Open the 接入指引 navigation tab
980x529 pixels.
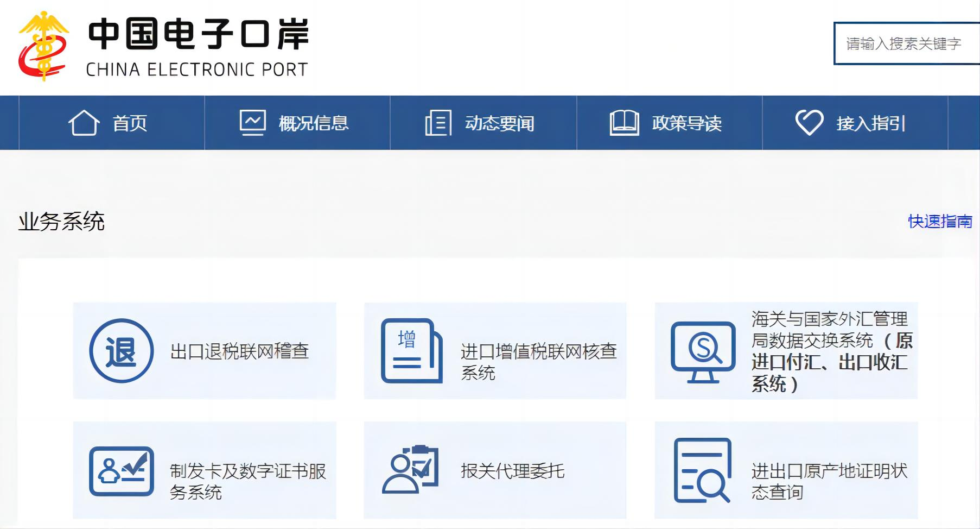(x=855, y=123)
